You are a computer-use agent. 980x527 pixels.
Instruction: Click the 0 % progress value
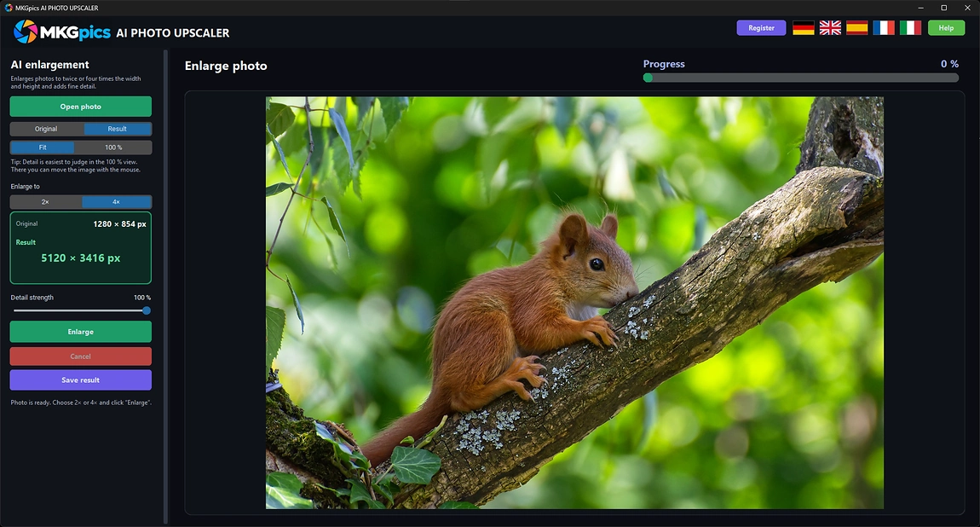(949, 64)
